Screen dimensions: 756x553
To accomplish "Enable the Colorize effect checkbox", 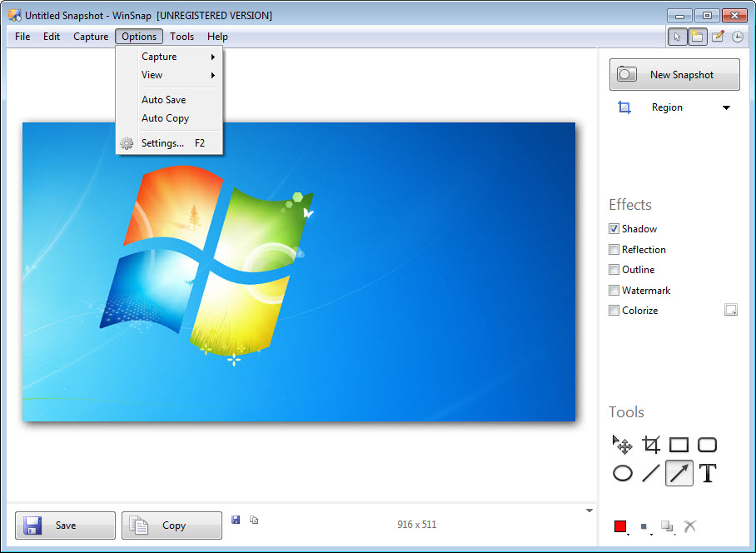I will click(614, 311).
